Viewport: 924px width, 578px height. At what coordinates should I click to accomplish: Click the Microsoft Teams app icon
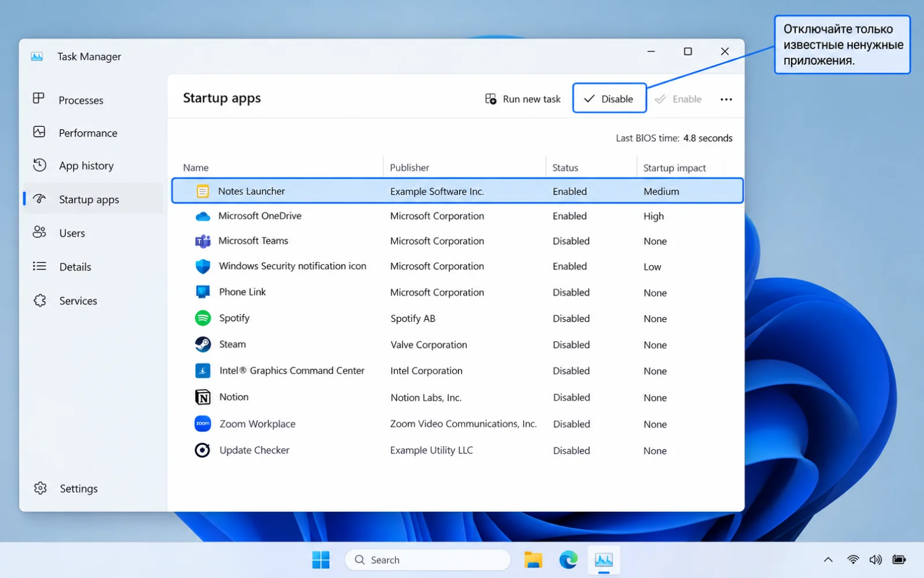(203, 241)
